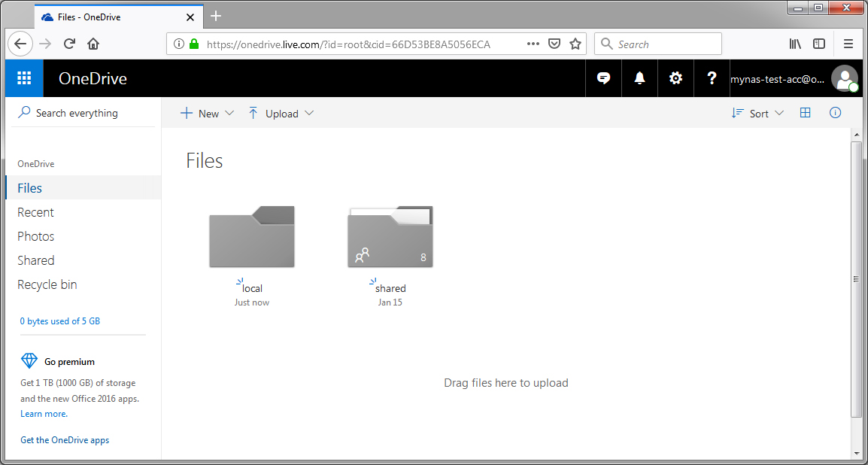Open the details info pane

tap(835, 113)
